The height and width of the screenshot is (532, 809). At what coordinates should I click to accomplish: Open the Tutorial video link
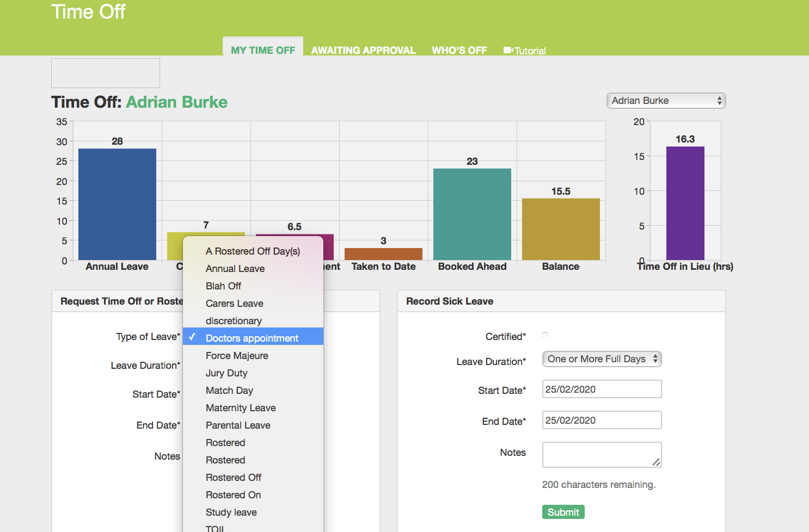[525, 51]
